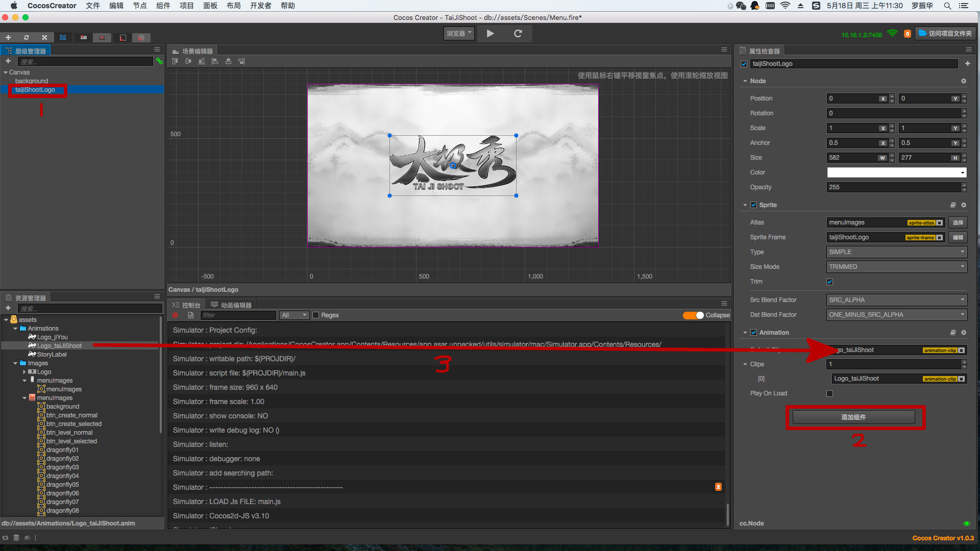Enable the Regex checkbox
Viewport: 980px width, 551px height.
pyautogui.click(x=316, y=315)
